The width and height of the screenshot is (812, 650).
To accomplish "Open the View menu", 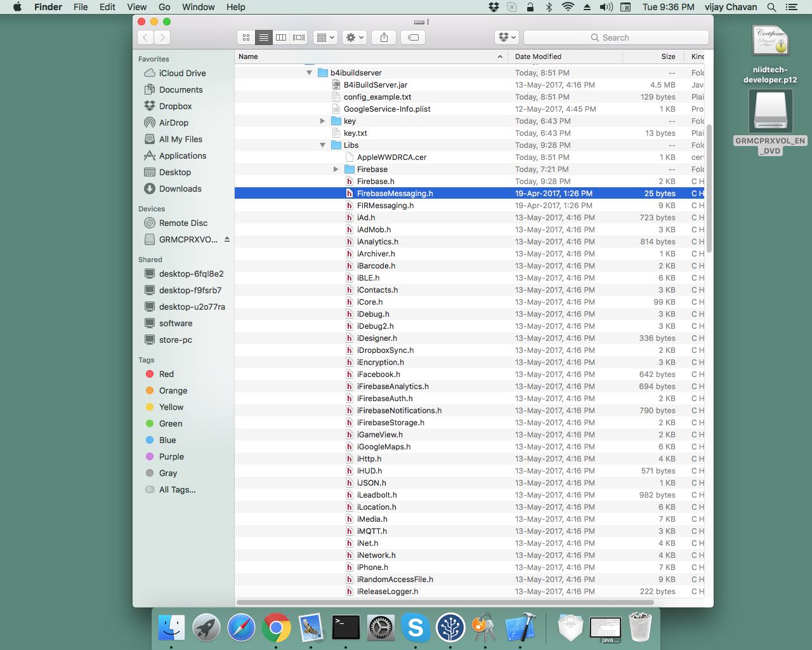I will click(x=137, y=7).
